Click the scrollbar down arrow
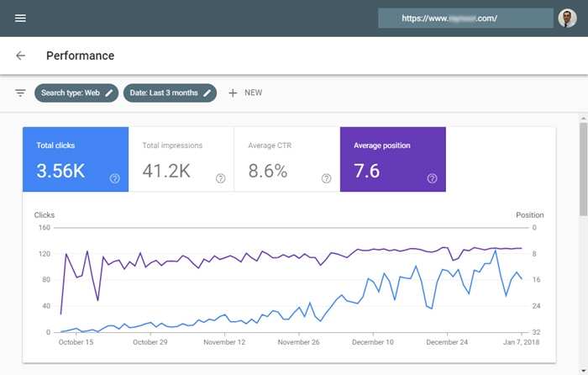The image size is (588, 375). (x=583, y=371)
